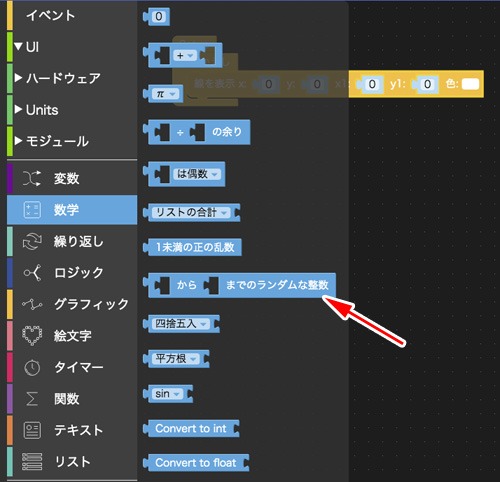Screen dimensions: 500x482
Task: Open the ロジック branch icon category
Action: coord(32,273)
